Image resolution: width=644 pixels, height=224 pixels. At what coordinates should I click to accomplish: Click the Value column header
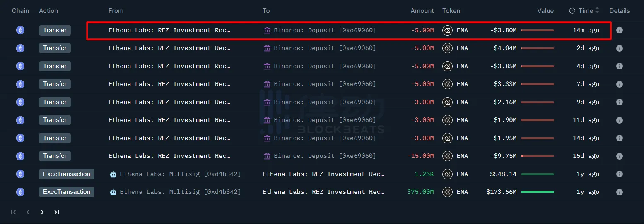pyautogui.click(x=545, y=11)
